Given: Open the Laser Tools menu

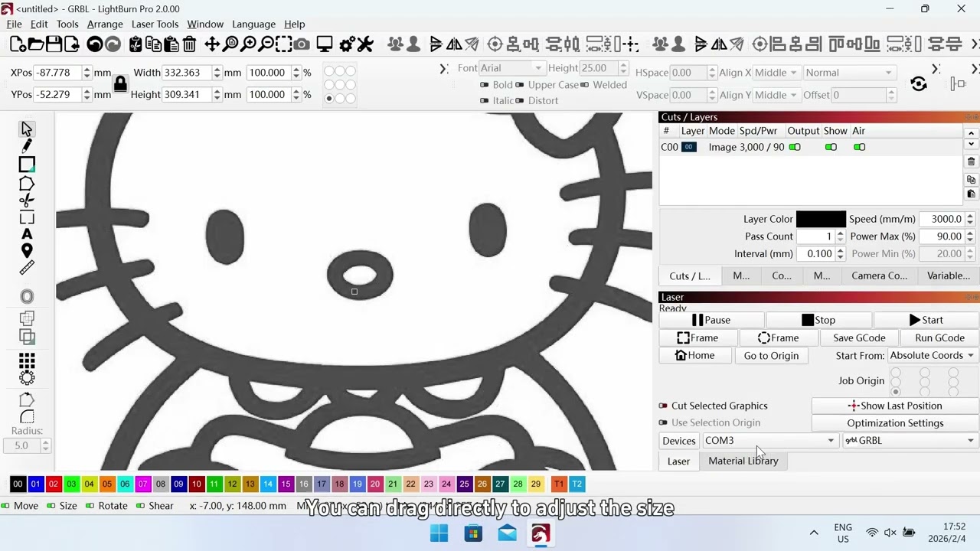Looking at the screenshot, I should [155, 24].
